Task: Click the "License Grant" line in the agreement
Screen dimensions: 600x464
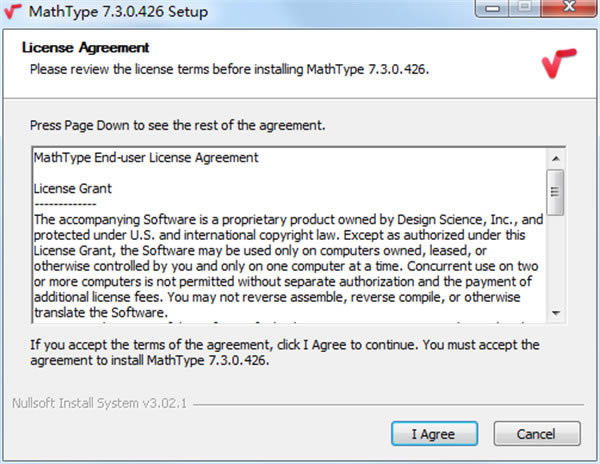Action: 72,187
